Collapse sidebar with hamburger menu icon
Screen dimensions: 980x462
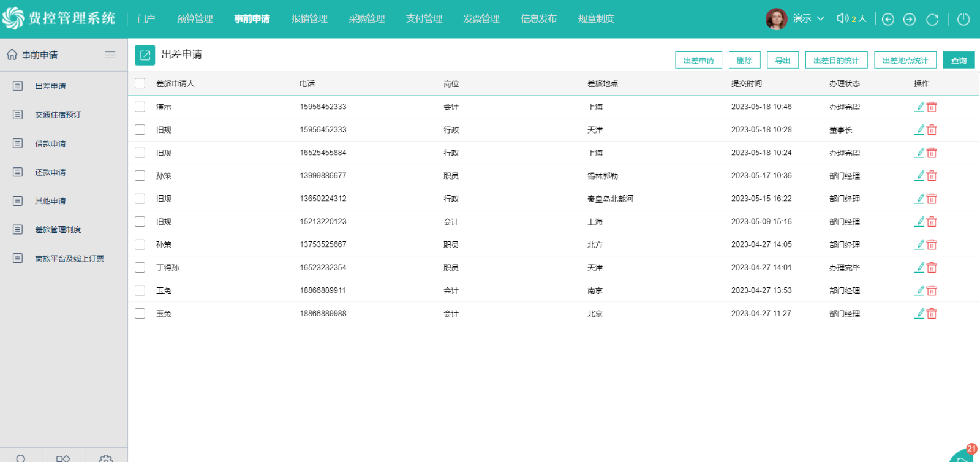point(110,55)
